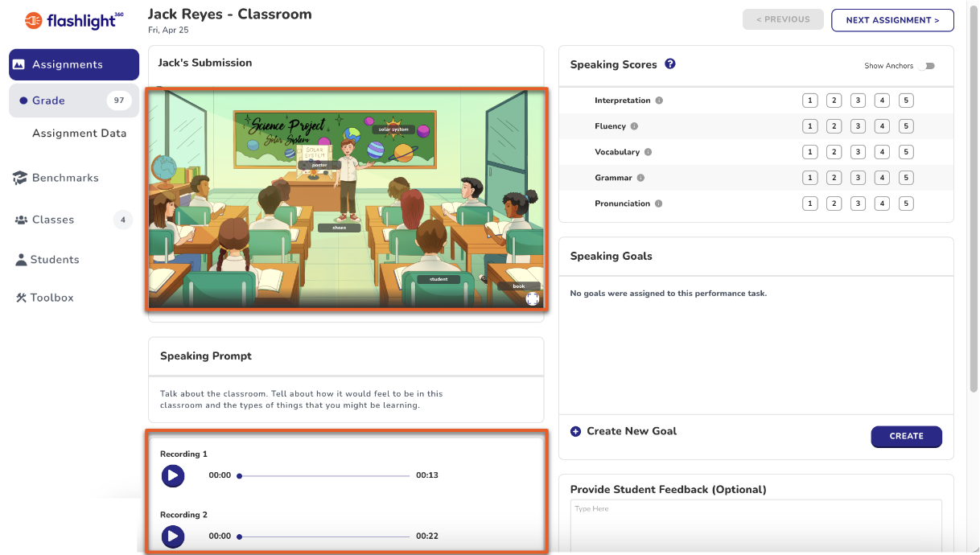Click the plus icon beside Create New Goal
980x555 pixels.
point(575,431)
